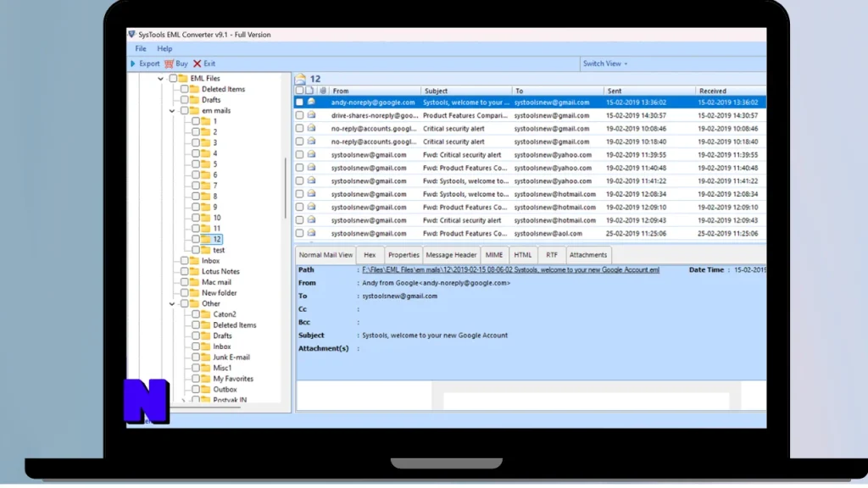This screenshot has width=868, height=488.
Task: Open the HTML preview tab
Action: click(x=522, y=255)
